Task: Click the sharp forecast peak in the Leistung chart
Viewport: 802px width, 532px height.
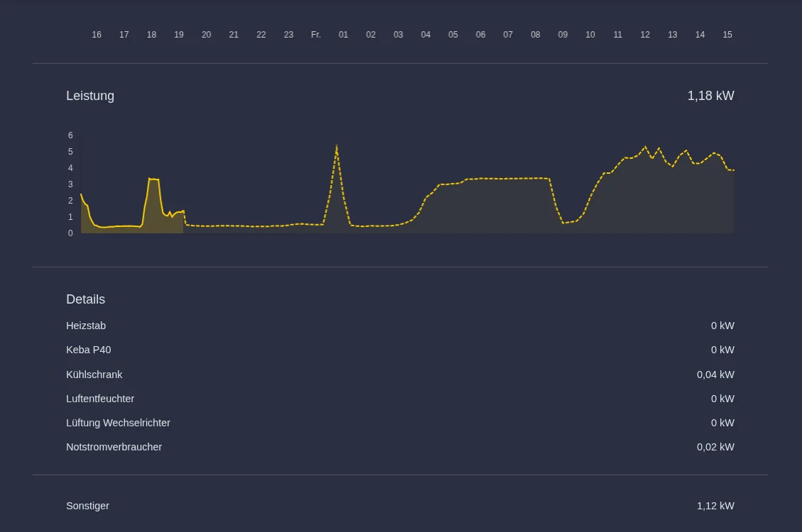Action: point(336,146)
